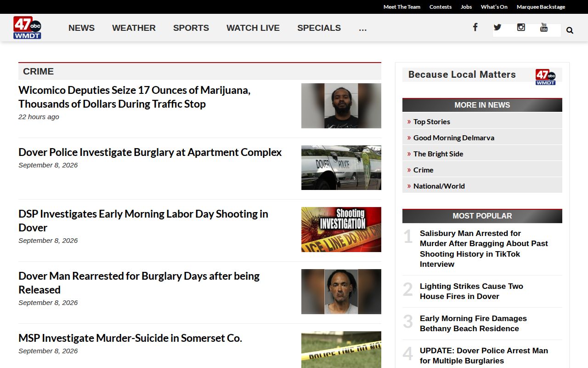
Task: Click the Shooting Investigation thumbnail
Action: tap(341, 230)
